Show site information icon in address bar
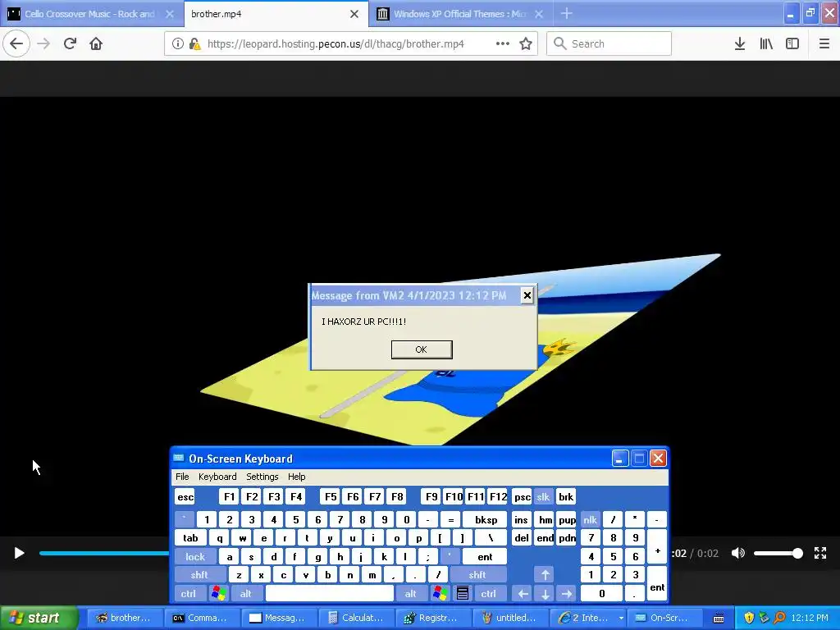The image size is (840, 630). coord(178,44)
